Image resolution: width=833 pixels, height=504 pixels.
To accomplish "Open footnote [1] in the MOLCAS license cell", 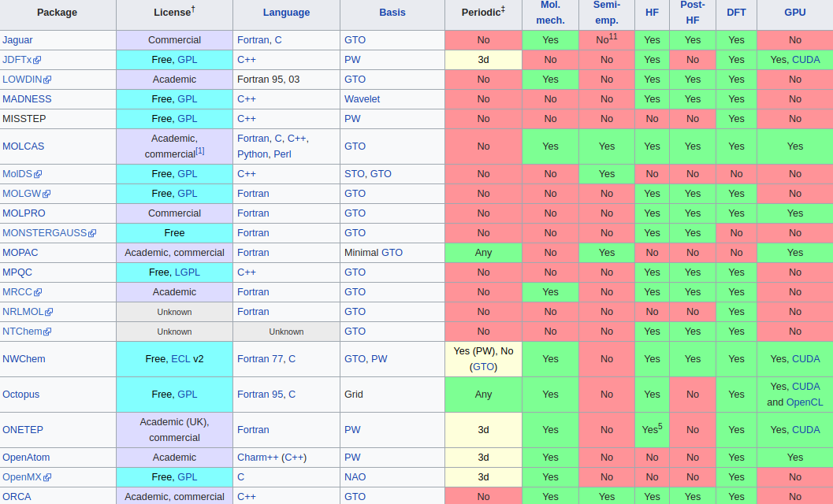I will (x=199, y=151).
